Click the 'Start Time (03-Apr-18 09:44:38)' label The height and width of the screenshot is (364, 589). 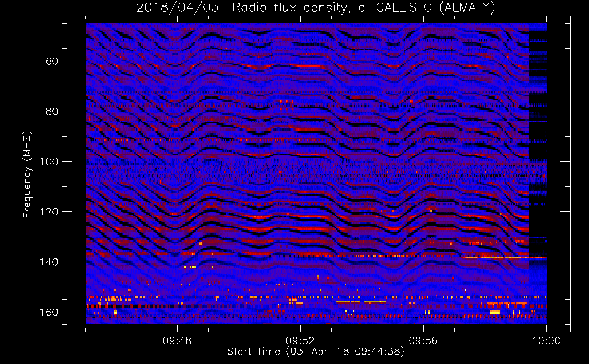pos(316,352)
